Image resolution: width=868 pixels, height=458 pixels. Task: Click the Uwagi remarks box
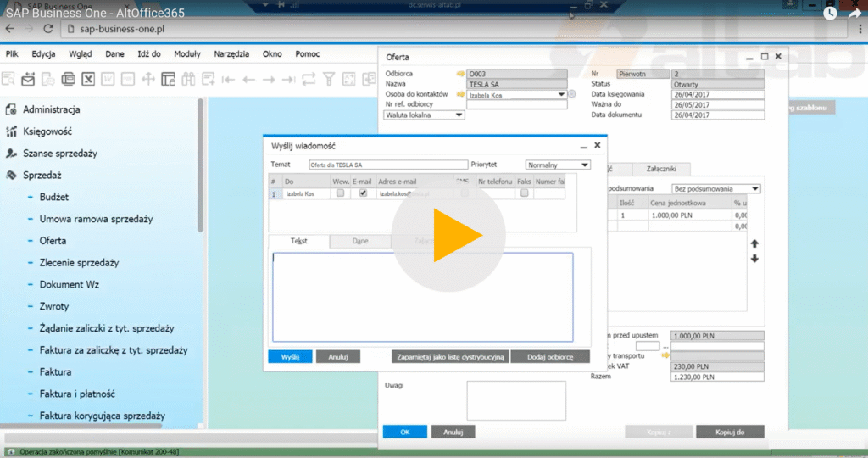516,400
